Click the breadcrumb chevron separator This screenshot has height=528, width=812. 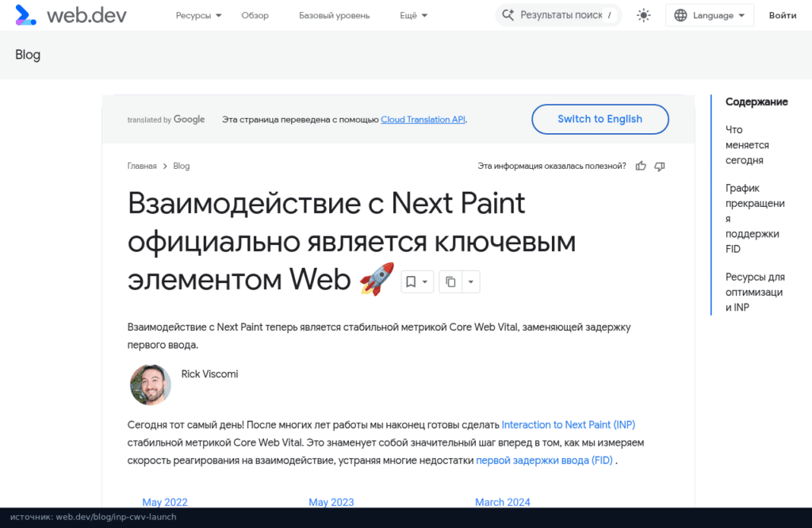165,166
